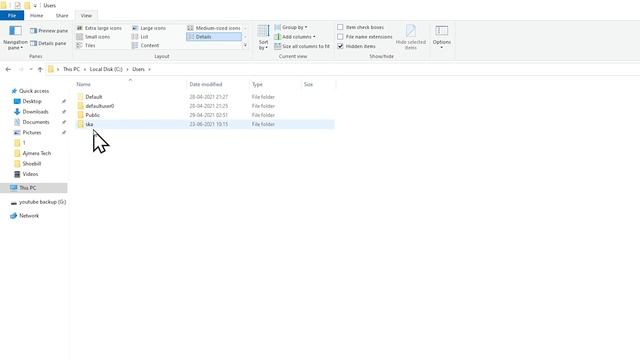Expand the Layout gallery more arrow
Image resolution: width=640 pixels, height=360 pixels.
tap(245, 46)
